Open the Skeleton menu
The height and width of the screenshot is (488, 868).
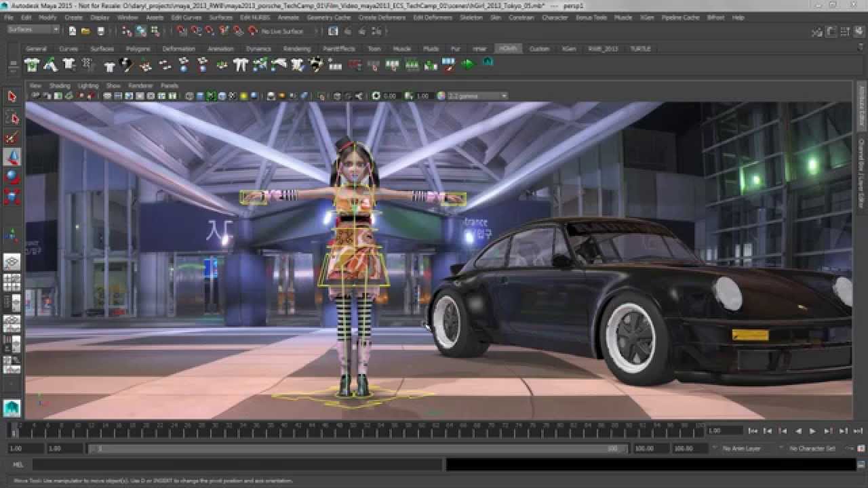tap(471, 17)
